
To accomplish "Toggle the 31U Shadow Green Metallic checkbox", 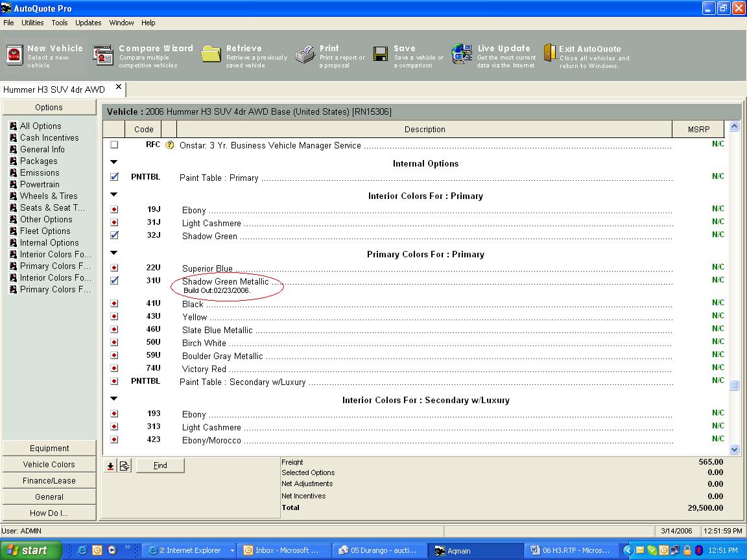I will click(x=114, y=281).
